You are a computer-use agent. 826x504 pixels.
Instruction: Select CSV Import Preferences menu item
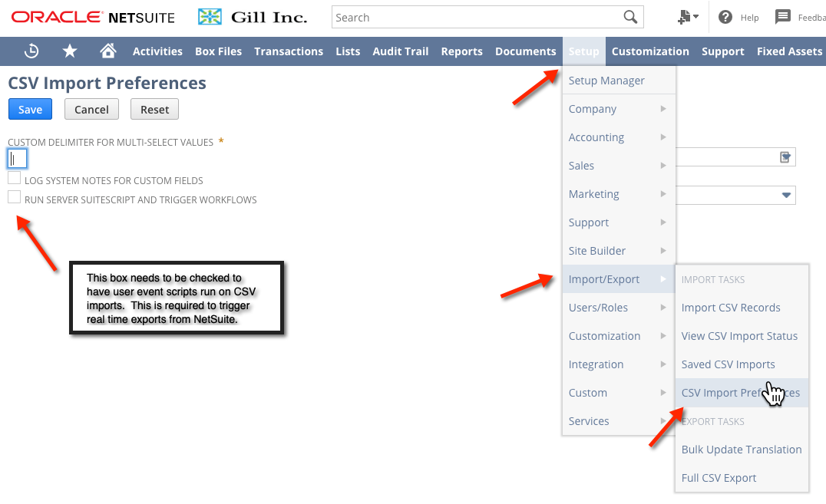740,393
